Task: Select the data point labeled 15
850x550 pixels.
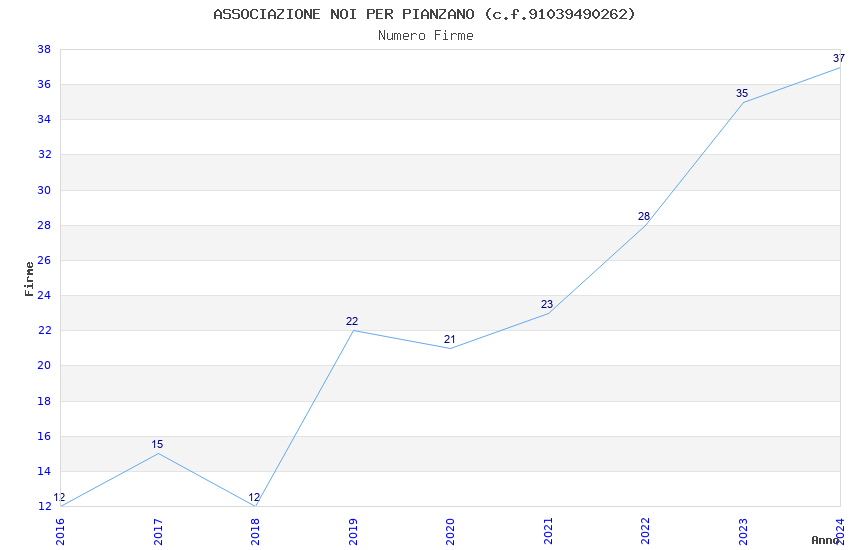Action: [158, 454]
